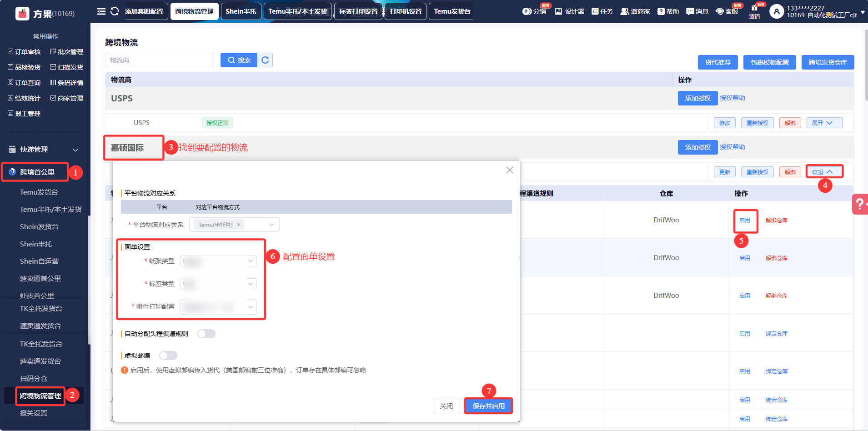Click the refresh button next to 搜索
This screenshot has height=431, width=868.
[x=265, y=60]
